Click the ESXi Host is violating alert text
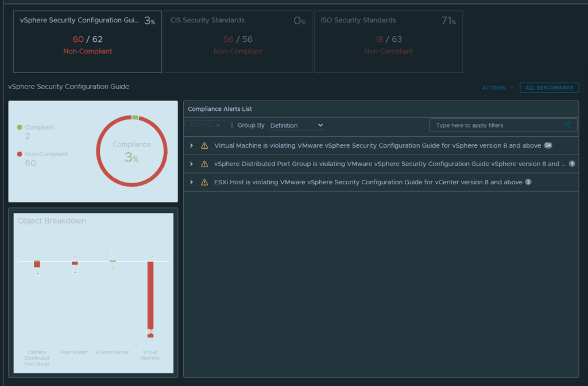Viewport: 588px width, 386px height. coord(368,182)
